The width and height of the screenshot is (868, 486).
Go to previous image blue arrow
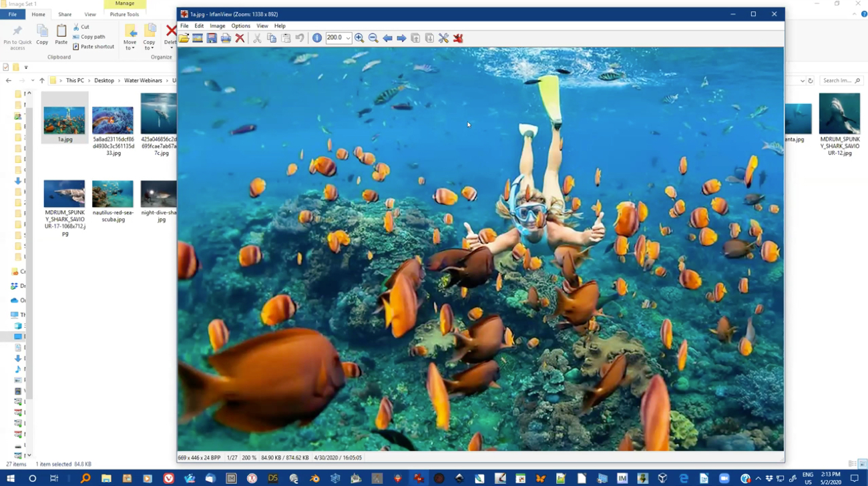click(x=387, y=38)
